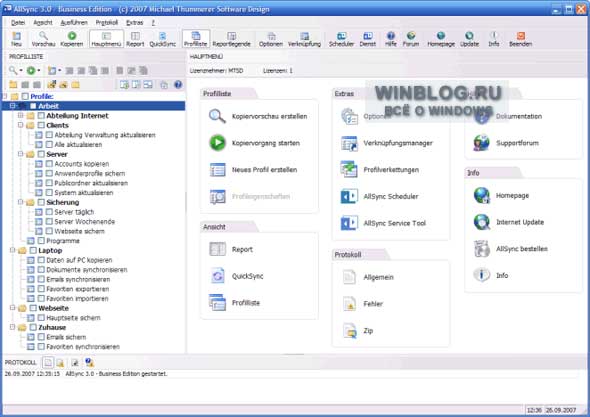The width and height of the screenshot is (590, 417).
Task: Open Reportlegende from toolbar
Action: (231, 39)
